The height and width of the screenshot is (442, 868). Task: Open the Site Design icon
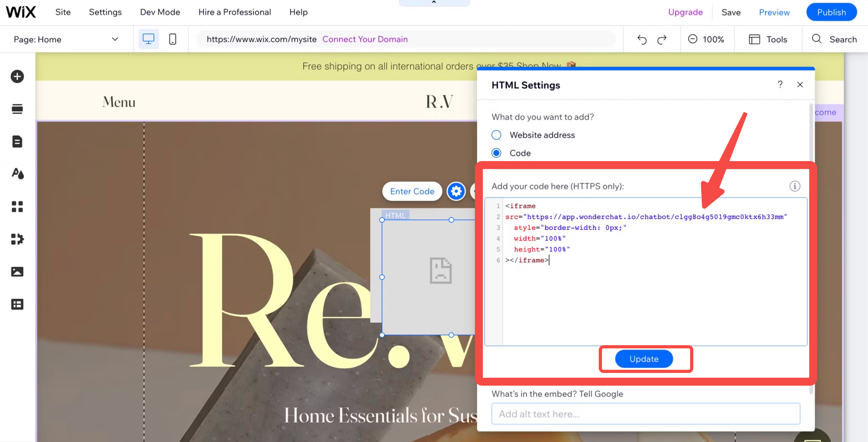click(17, 173)
